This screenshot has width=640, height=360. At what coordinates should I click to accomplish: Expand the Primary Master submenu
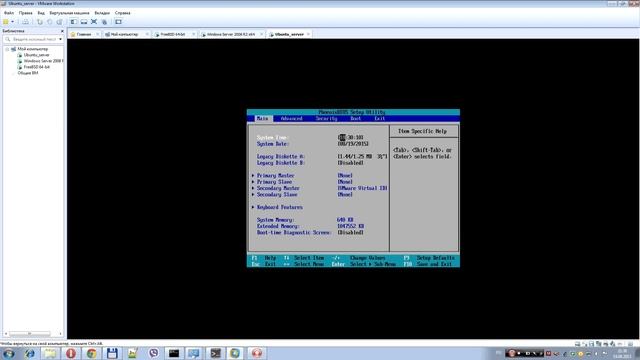pos(275,176)
